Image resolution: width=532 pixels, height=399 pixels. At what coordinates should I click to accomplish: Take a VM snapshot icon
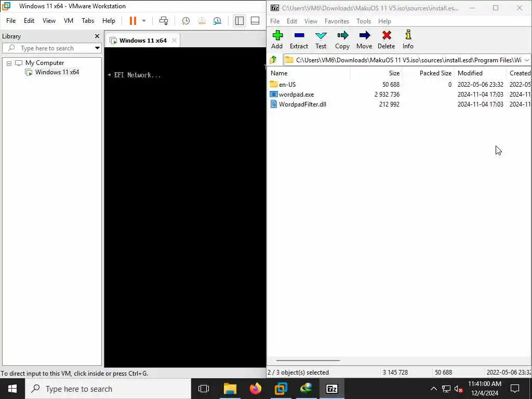pyautogui.click(x=185, y=21)
